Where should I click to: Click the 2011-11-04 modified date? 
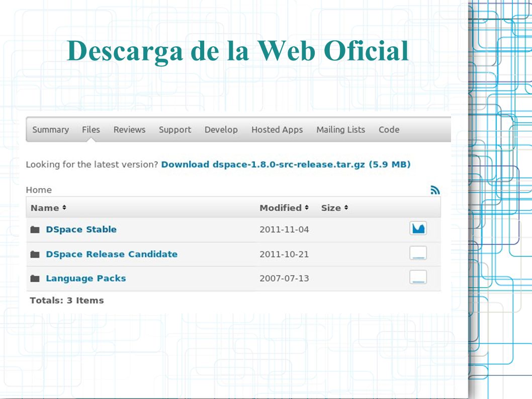click(x=284, y=230)
